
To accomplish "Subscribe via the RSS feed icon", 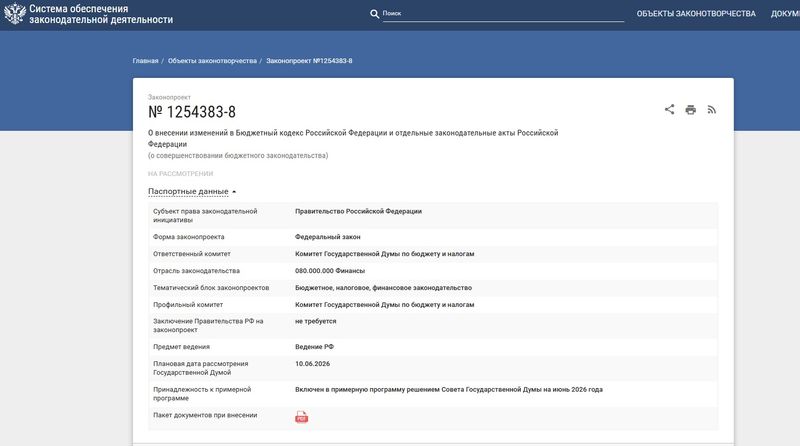I will (x=712, y=110).
